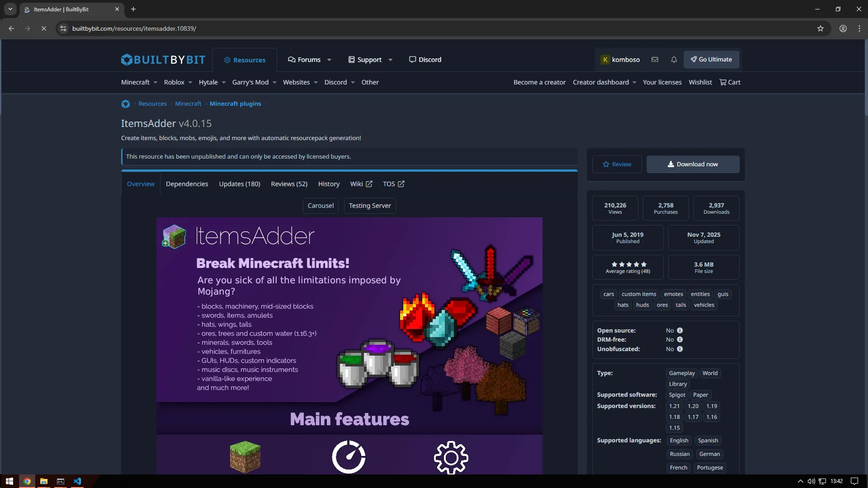Open the Updates (180) tab
This screenshot has width=868, height=488.
tap(240, 184)
